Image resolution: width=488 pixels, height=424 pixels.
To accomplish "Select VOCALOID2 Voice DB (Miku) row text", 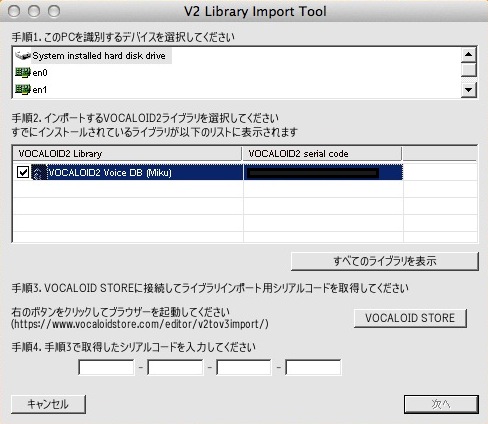I will tap(110, 173).
